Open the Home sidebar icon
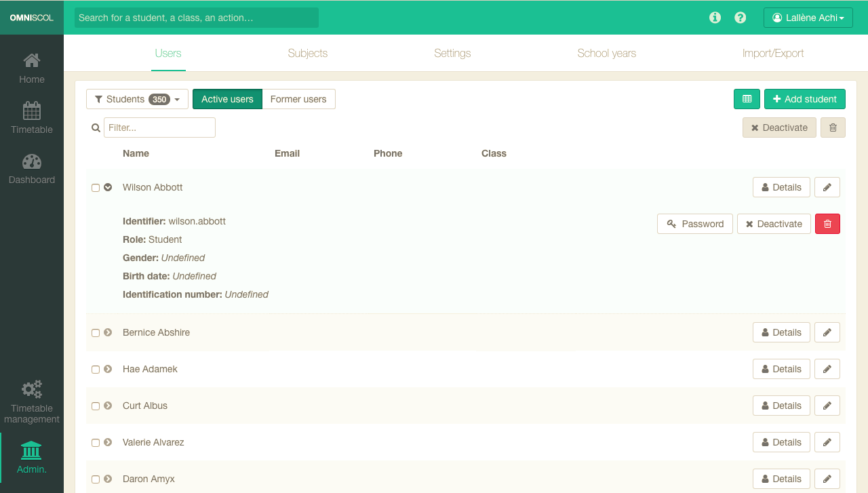 click(x=32, y=61)
